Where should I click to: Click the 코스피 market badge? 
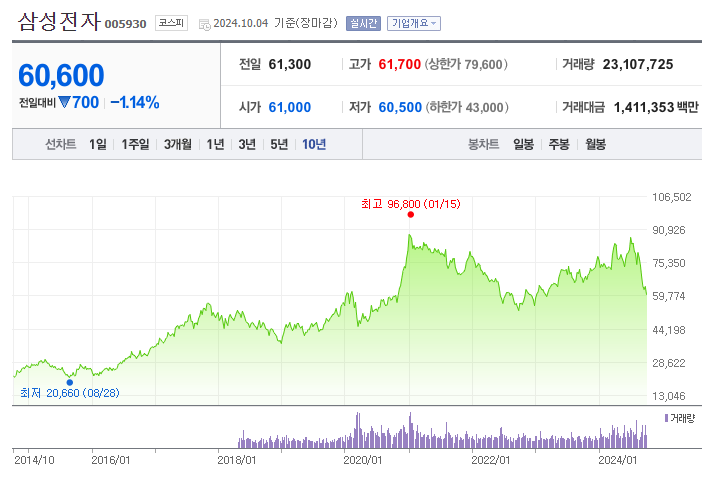pyautogui.click(x=171, y=23)
